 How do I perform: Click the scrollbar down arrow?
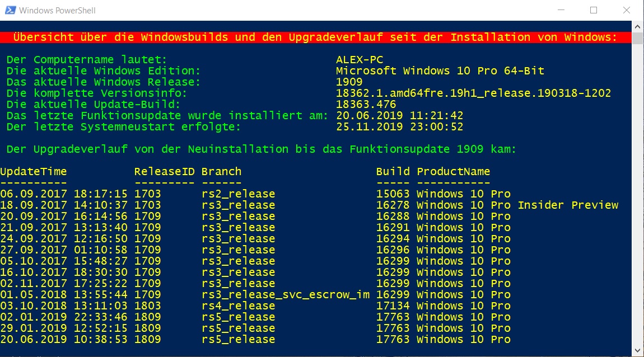[637, 350]
